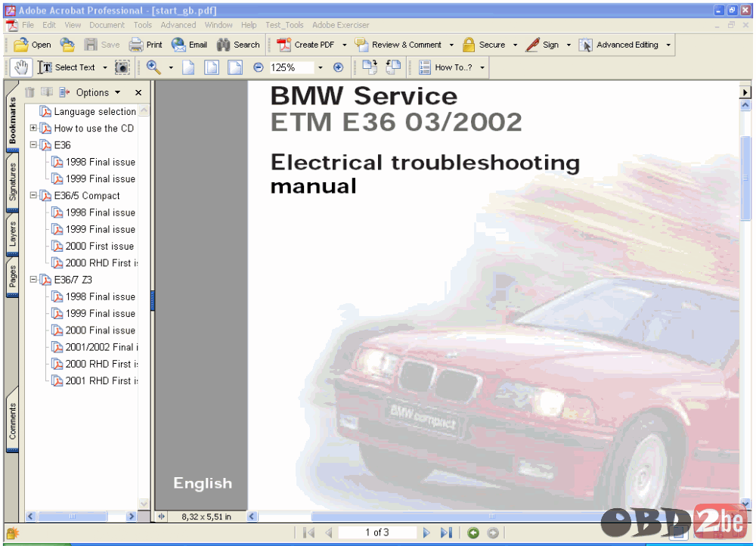Choose the Zoom In magnifier tool
Viewport: 756px width, 546px height.
(x=153, y=67)
